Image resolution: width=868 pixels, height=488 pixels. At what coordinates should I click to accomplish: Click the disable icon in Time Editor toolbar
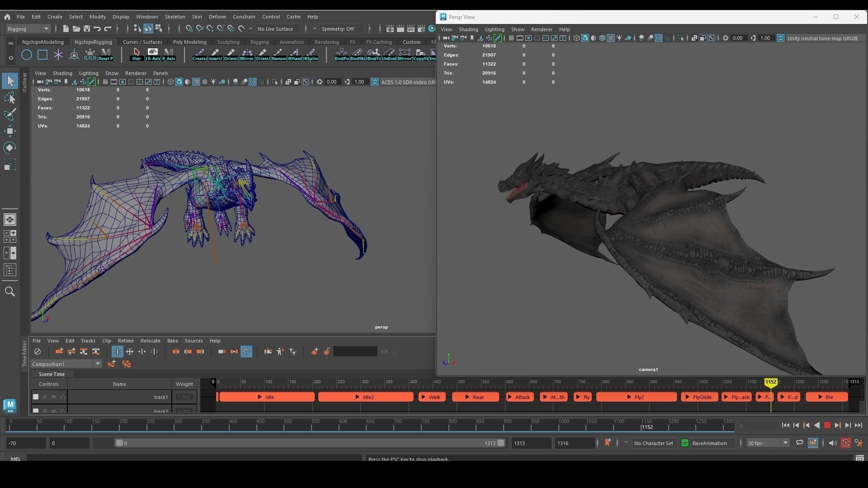click(38, 352)
